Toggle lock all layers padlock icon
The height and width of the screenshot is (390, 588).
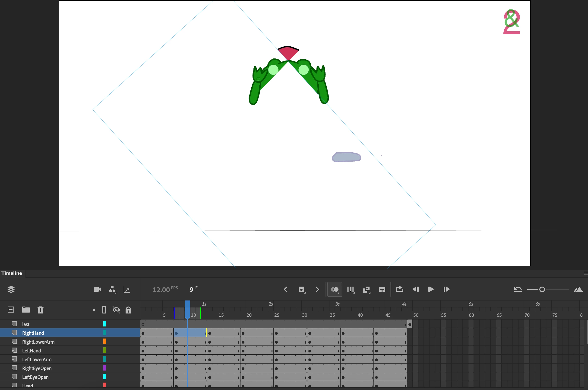click(128, 310)
